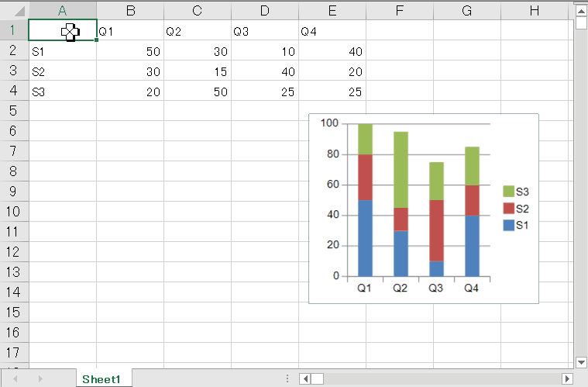Click the previous sheet navigation arrow

pyautogui.click(x=15, y=378)
